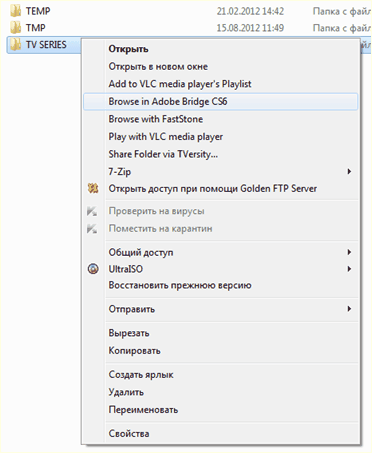372x453 pixels.
Task: Click the type label on the TMP row
Action: coord(342,28)
